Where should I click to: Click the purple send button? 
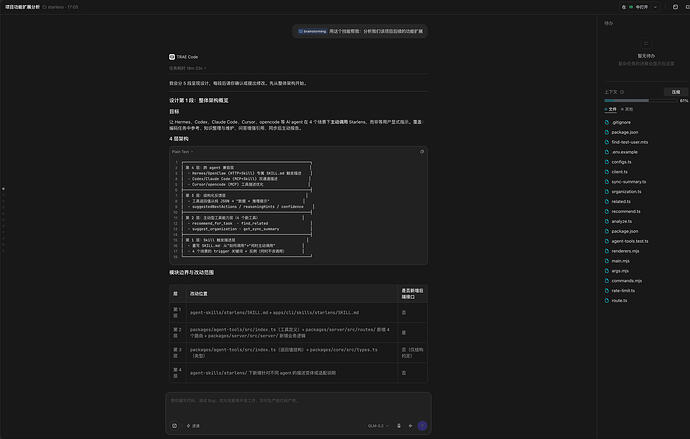422,426
